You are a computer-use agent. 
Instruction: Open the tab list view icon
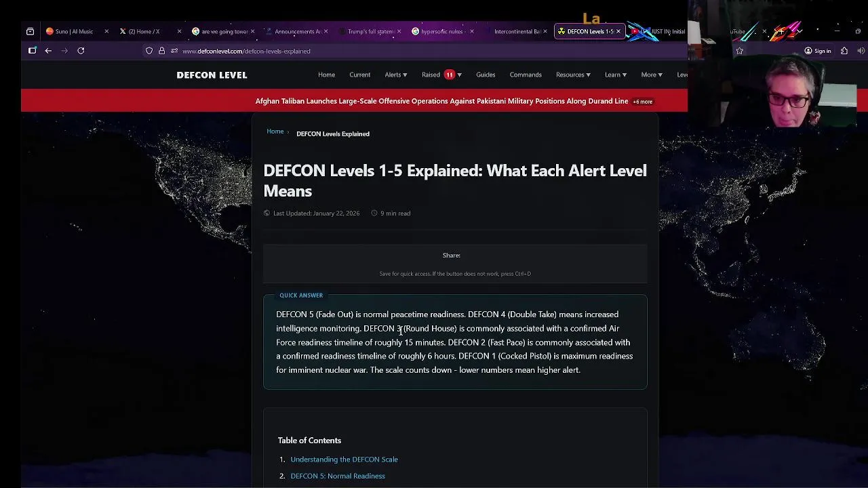pos(30,31)
